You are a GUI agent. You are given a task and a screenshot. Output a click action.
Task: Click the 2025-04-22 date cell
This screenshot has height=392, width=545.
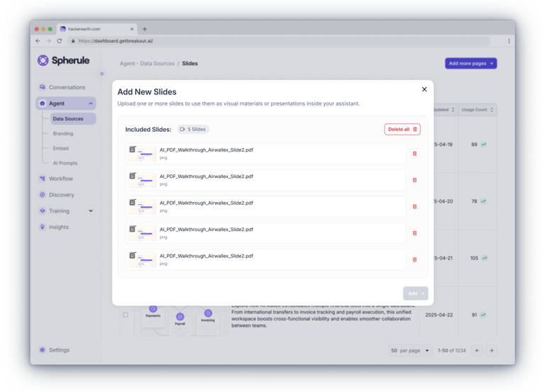pos(439,315)
